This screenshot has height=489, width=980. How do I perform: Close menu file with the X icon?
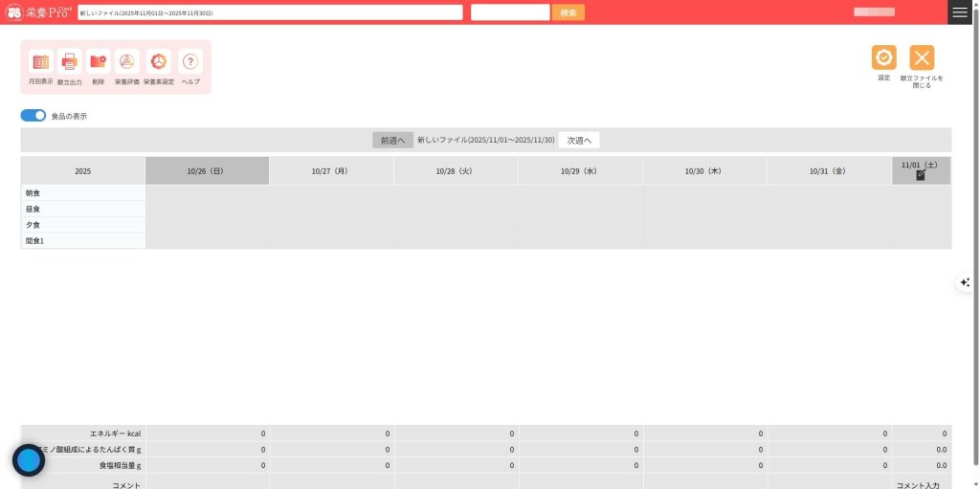click(922, 58)
